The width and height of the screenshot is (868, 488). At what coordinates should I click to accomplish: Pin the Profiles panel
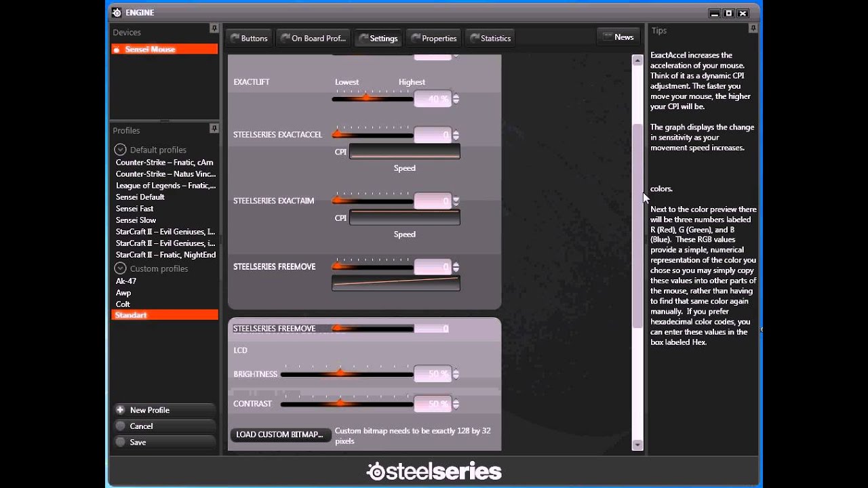tap(214, 128)
